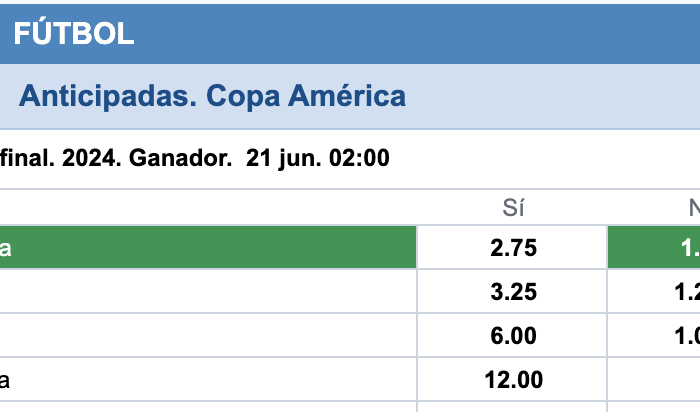Select the final 2024 Ganador event title

[116, 158]
